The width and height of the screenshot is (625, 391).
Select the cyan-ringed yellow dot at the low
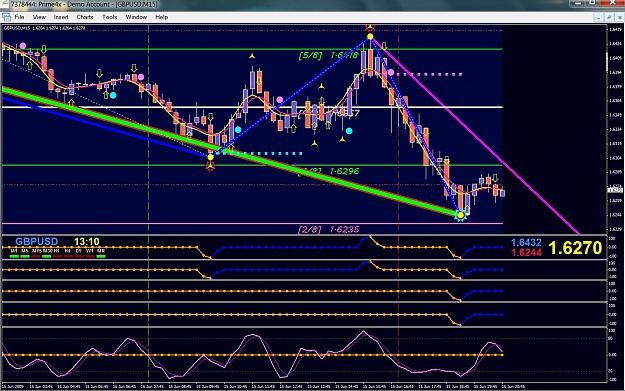pyautogui.click(x=460, y=215)
